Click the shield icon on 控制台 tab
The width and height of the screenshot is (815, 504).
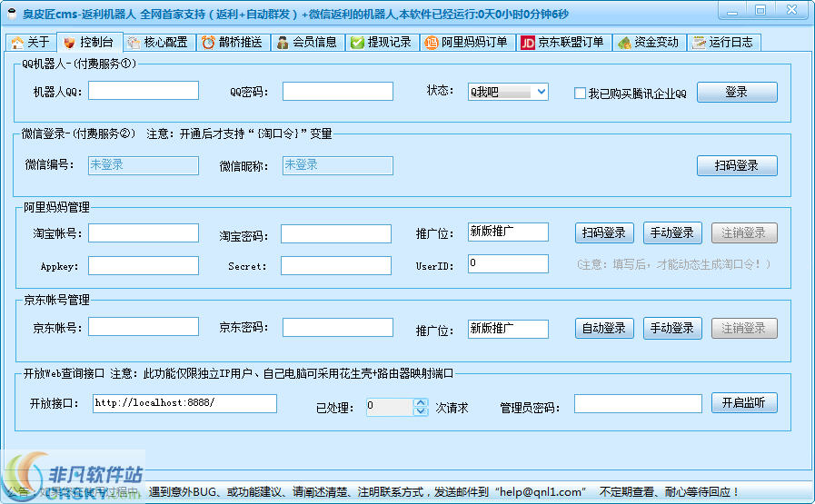pos(69,43)
